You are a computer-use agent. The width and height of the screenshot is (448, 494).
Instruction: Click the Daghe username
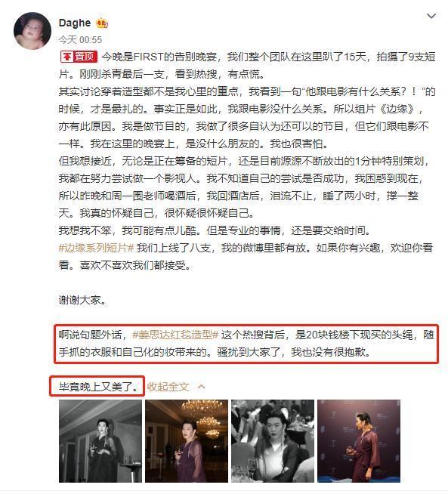tap(75, 23)
